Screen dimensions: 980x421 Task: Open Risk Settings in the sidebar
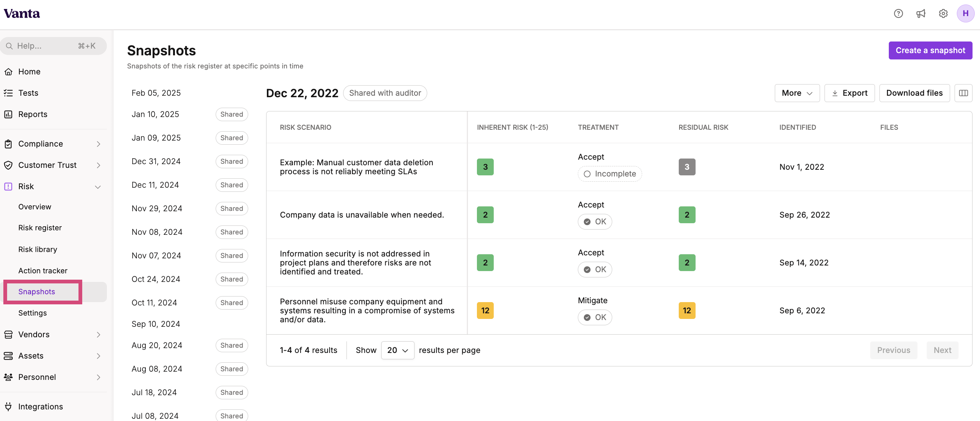33,313
